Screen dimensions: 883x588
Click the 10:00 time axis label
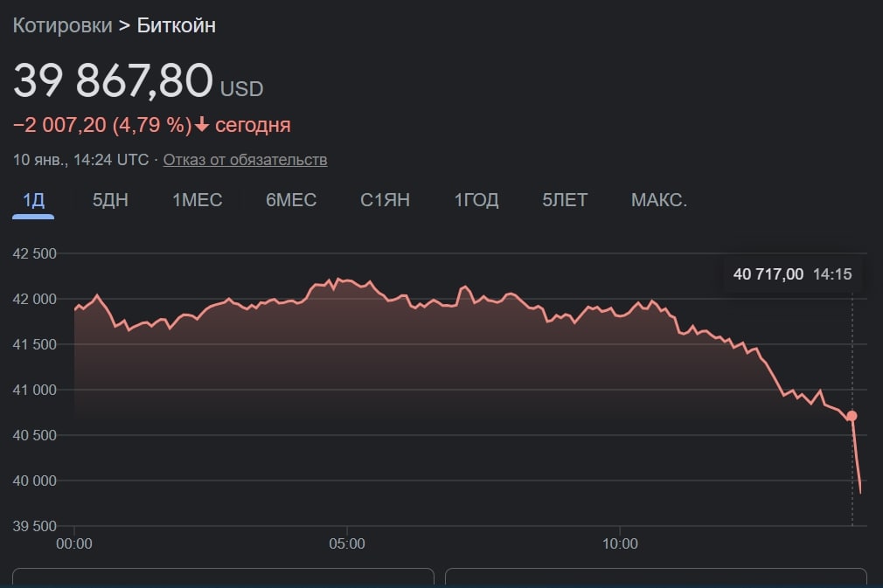[x=619, y=543]
